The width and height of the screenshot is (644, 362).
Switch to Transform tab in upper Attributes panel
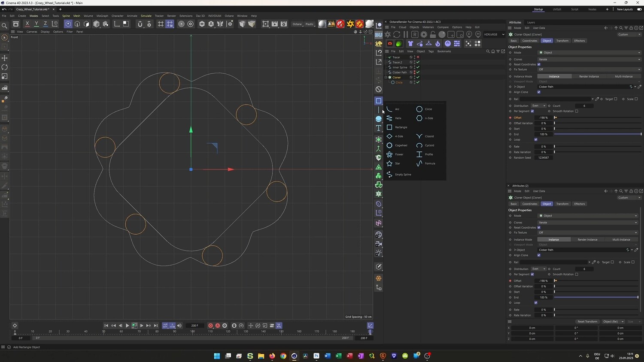(562, 41)
